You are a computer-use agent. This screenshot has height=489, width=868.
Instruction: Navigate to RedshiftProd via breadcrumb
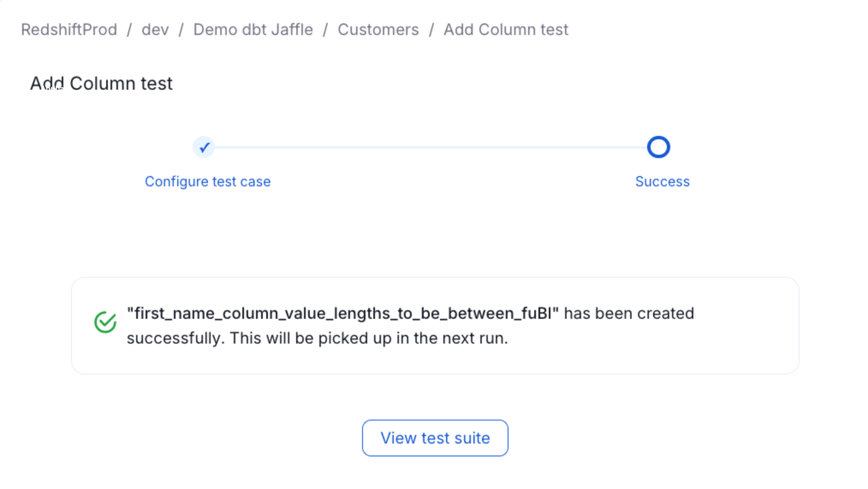click(68, 29)
